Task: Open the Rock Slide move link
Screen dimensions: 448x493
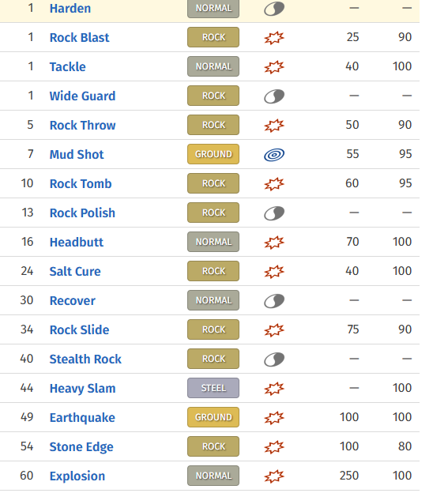Action: [79, 329]
